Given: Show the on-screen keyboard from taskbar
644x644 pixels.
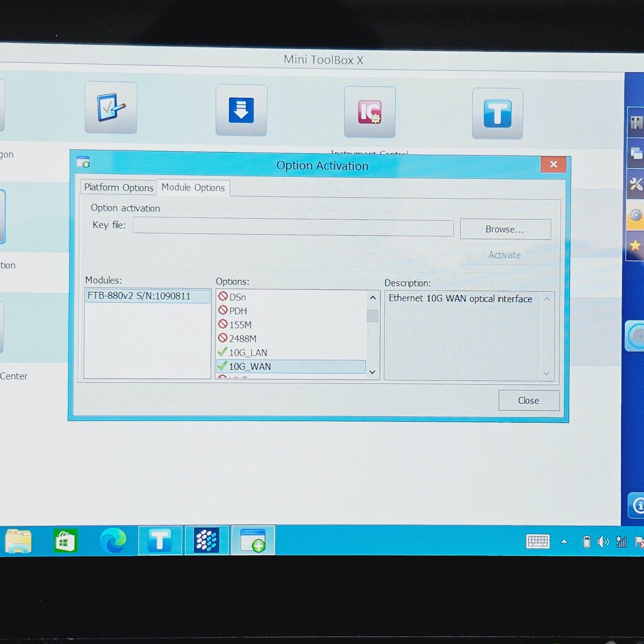Looking at the screenshot, I should (537, 541).
